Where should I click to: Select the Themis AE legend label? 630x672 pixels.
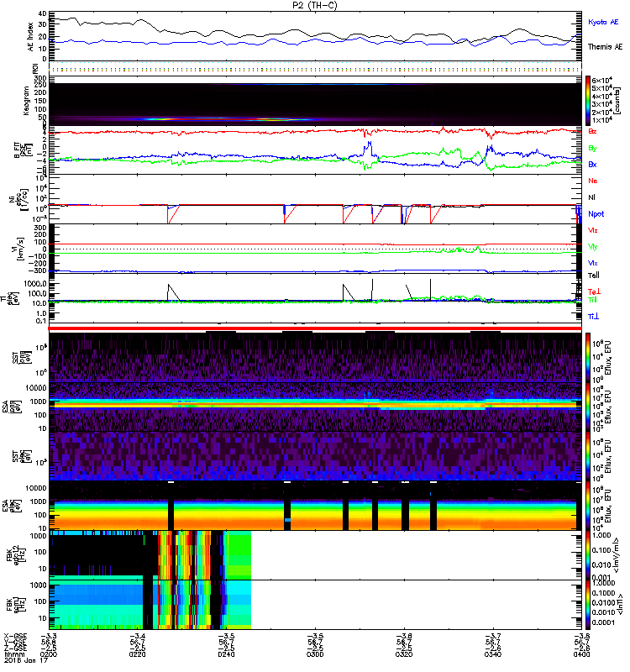605,47
